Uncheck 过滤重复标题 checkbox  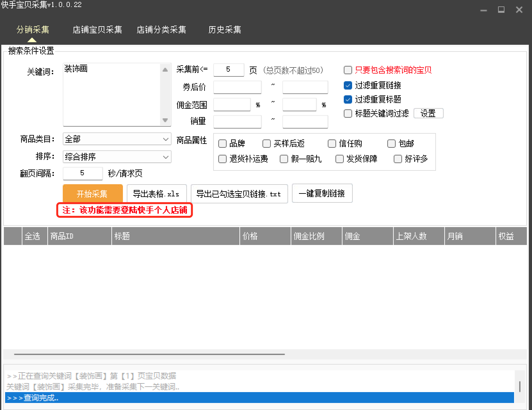coord(348,99)
